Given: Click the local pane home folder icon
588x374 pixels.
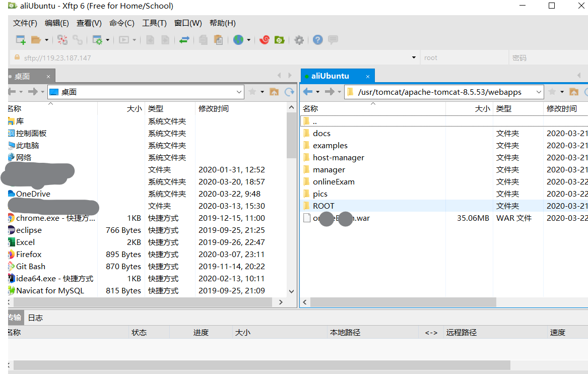Looking at the screenshot, I should 274,92.
